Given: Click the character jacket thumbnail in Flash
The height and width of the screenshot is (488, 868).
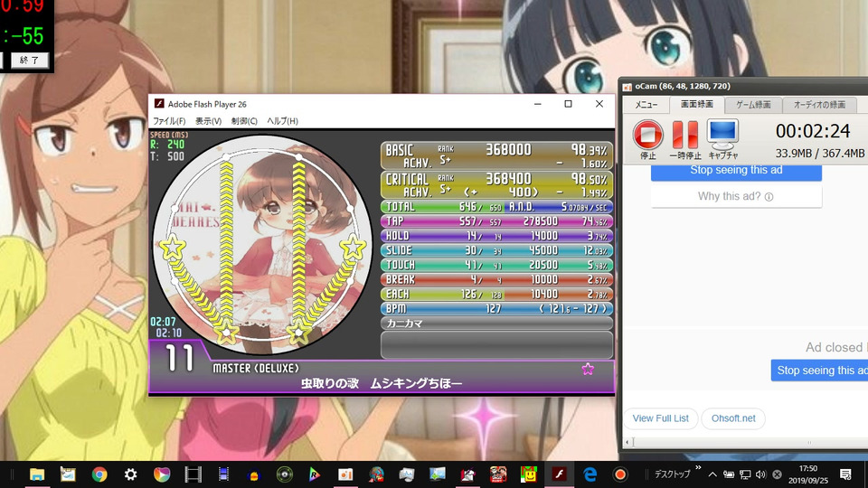Looking at the screenshot, I should click(x=263, y=243).
